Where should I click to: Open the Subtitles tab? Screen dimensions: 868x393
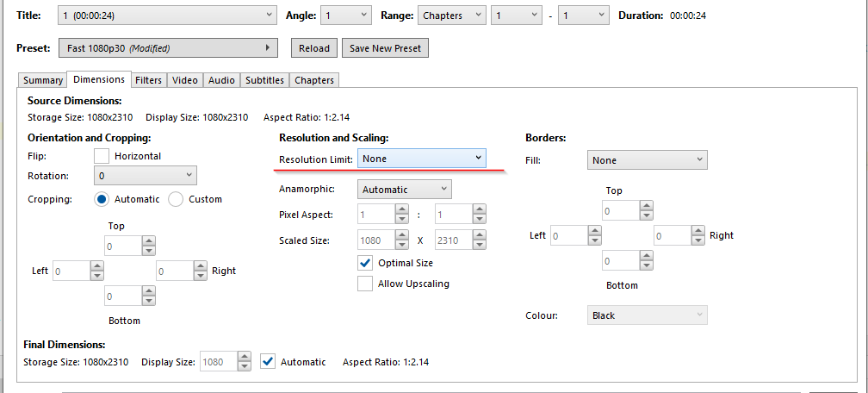[264, 80]
